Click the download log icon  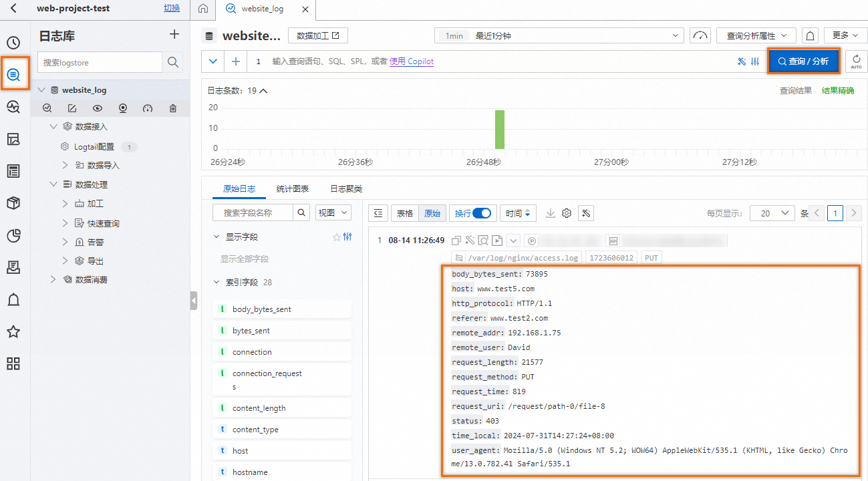(551, 213)
